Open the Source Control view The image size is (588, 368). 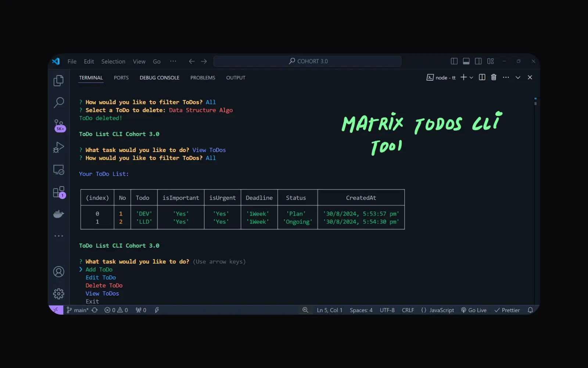click(58, 125)
